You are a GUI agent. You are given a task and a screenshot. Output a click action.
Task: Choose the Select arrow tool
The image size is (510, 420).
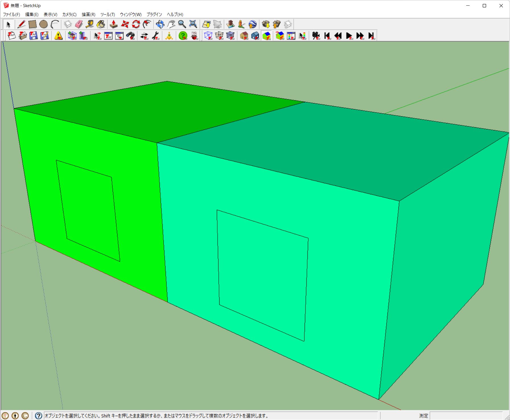pos(8,24)
